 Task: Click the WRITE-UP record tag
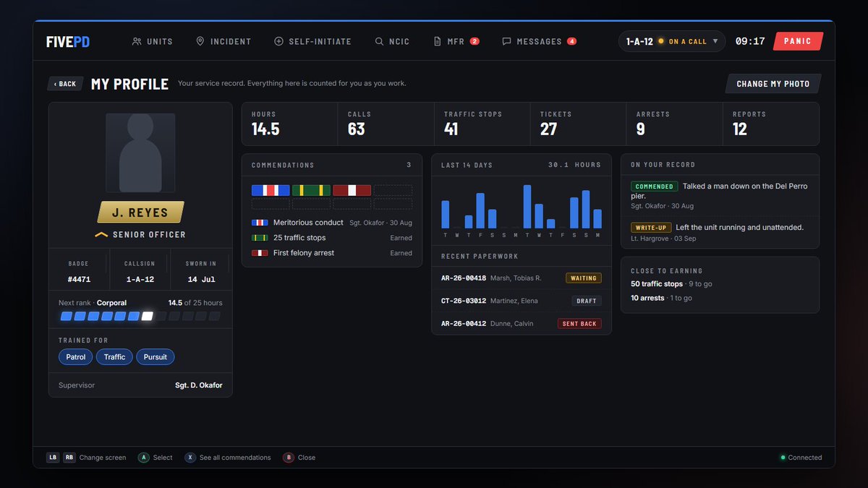(650, 228)
